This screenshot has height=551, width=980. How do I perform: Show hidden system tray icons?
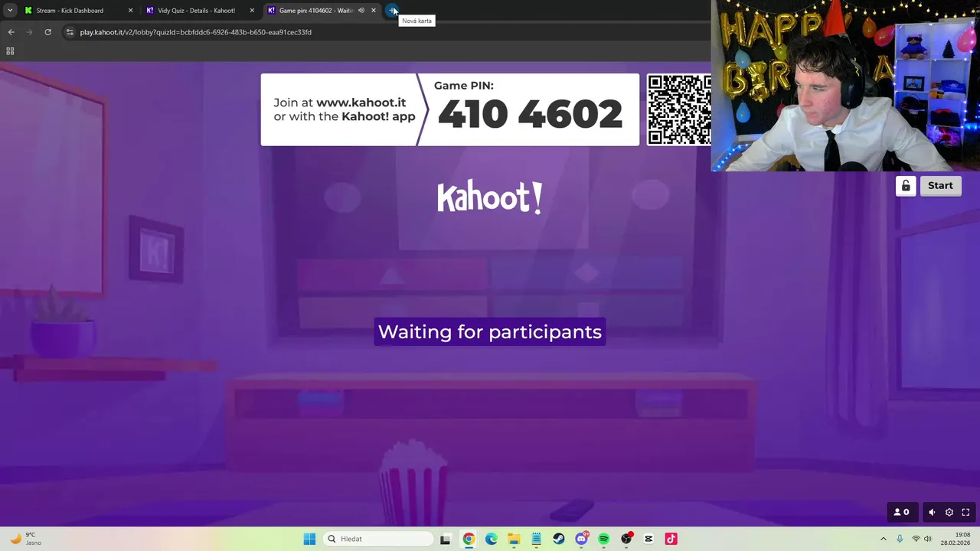tap(883, 539)
